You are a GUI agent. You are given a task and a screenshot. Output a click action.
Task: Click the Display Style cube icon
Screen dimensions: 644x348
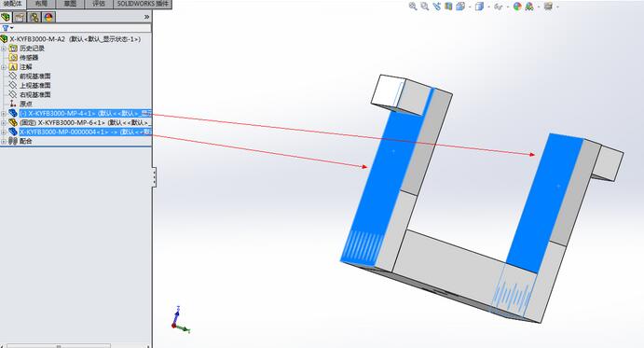point(479,7)
